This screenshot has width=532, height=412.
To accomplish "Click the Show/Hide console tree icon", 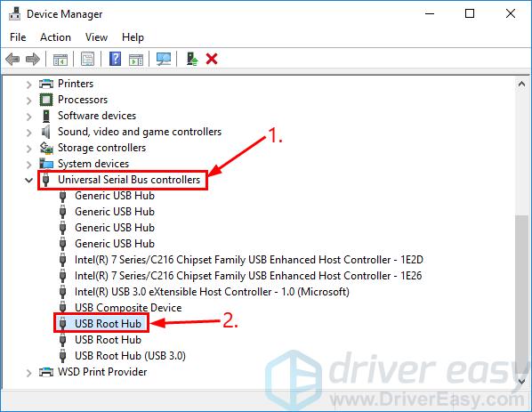I will pyautogui.click(x=60, y=60).
